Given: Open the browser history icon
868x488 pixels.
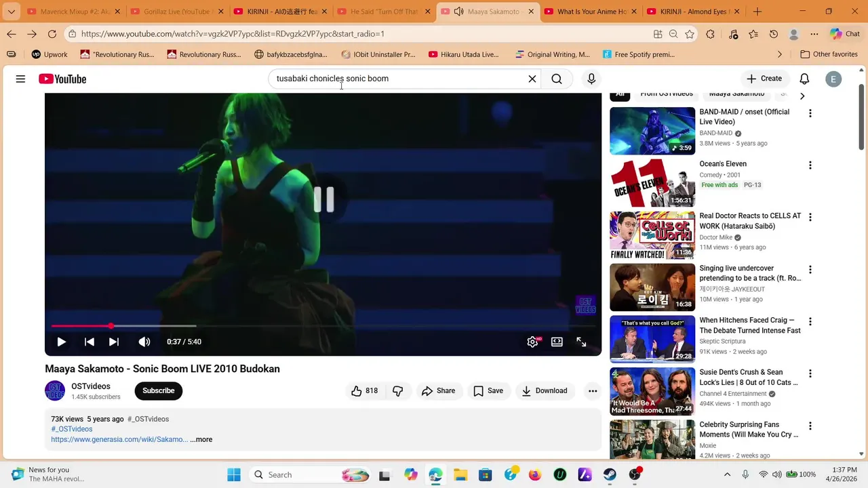Looking at the screenshot, I should 774,34.
